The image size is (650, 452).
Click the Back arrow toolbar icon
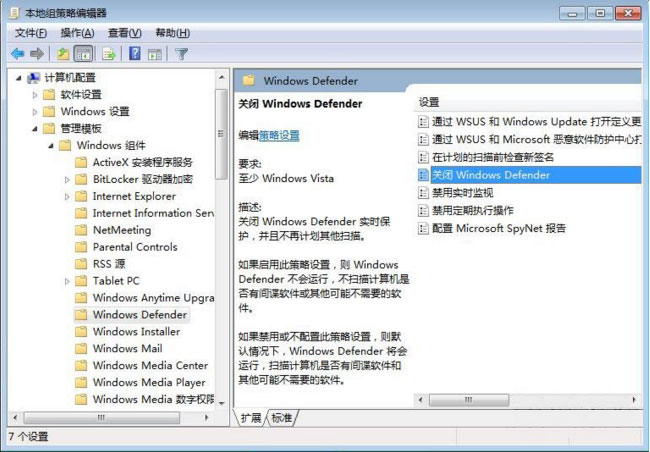click(x=17, y=53)
